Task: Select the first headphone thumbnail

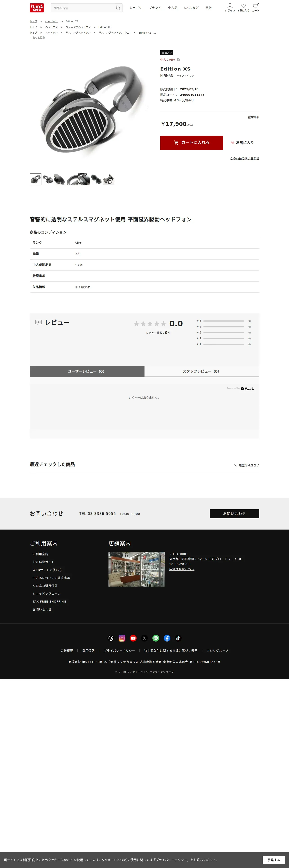Action: [x=36, y=179]
